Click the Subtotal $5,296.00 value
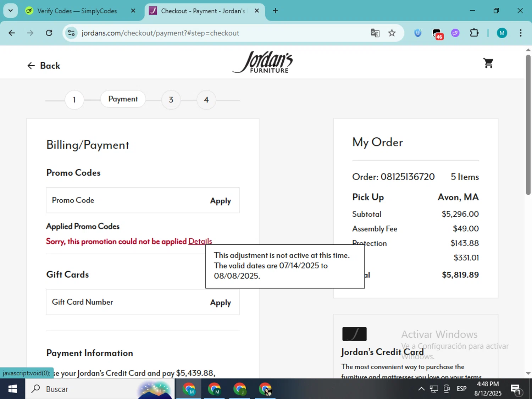The height and width of the screenshot is (399, 532). click(460, 214)
